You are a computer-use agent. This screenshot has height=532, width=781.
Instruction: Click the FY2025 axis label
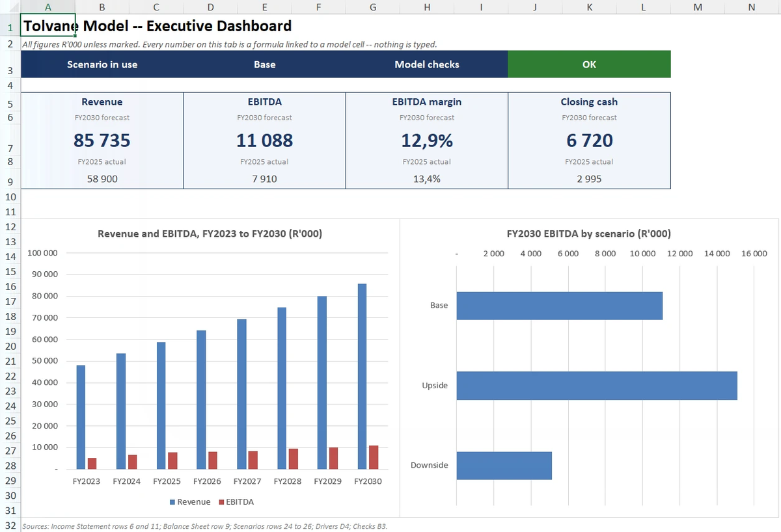click(x=167, y=482)
